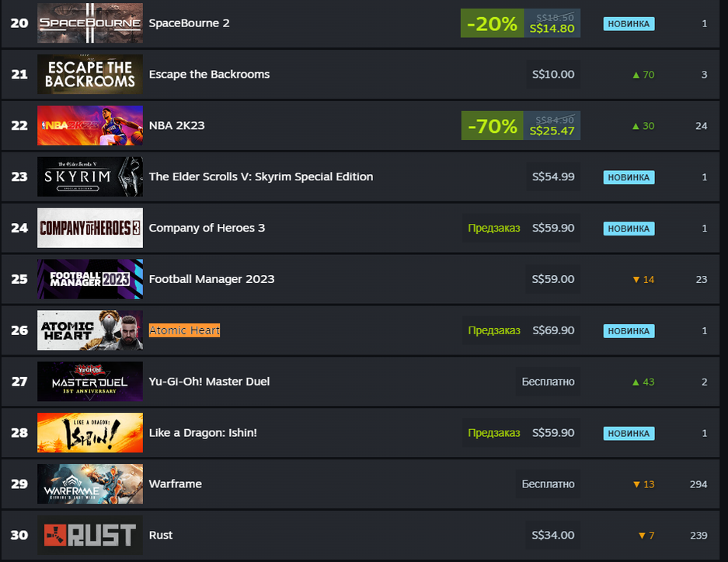The width and height of the screenshot is (728, 562).
Task: Click the S$54.99 price for Skyrim
Action: click(x=553, y=177)
